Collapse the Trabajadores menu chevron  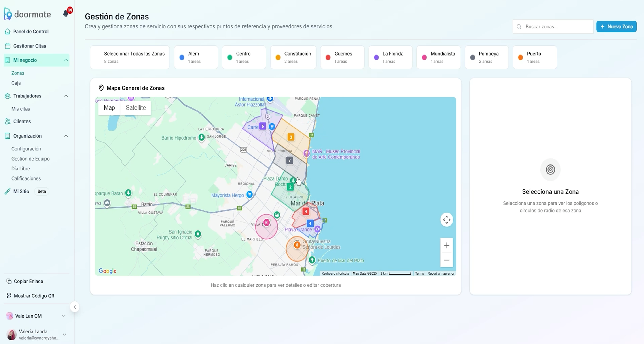pos(66,96)
